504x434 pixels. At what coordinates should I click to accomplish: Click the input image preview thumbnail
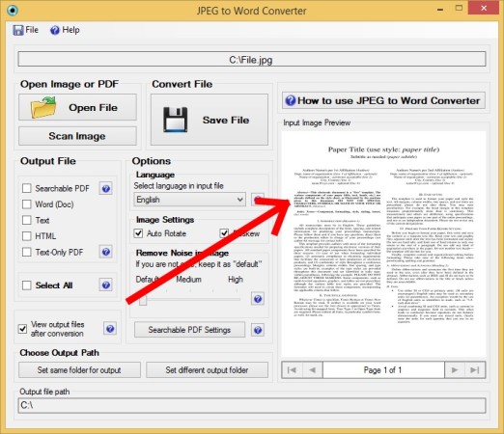383,244
